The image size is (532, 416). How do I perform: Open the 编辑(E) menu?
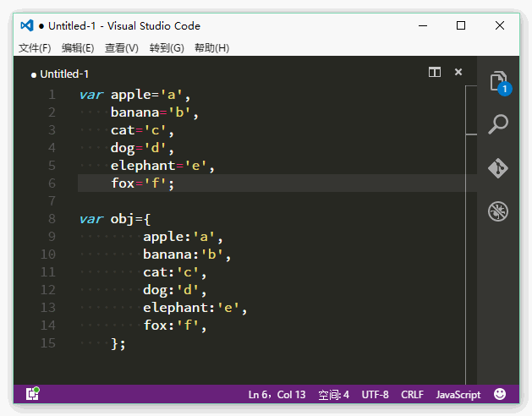tap(78, 48)
